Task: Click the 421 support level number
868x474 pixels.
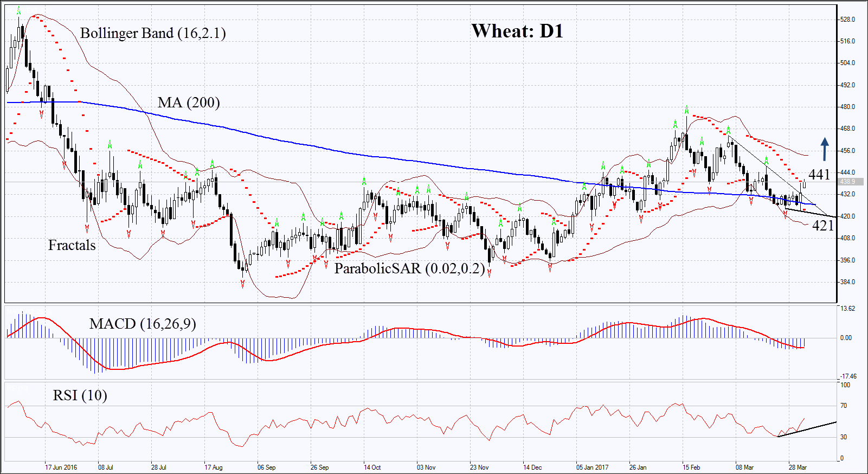Action: tap(822, 225)
